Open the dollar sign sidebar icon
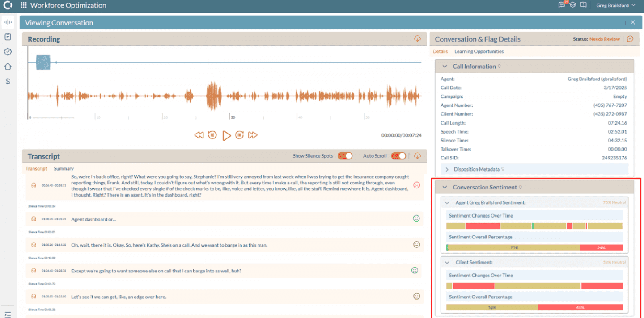The image size is (644, 318). click(8, 81)
